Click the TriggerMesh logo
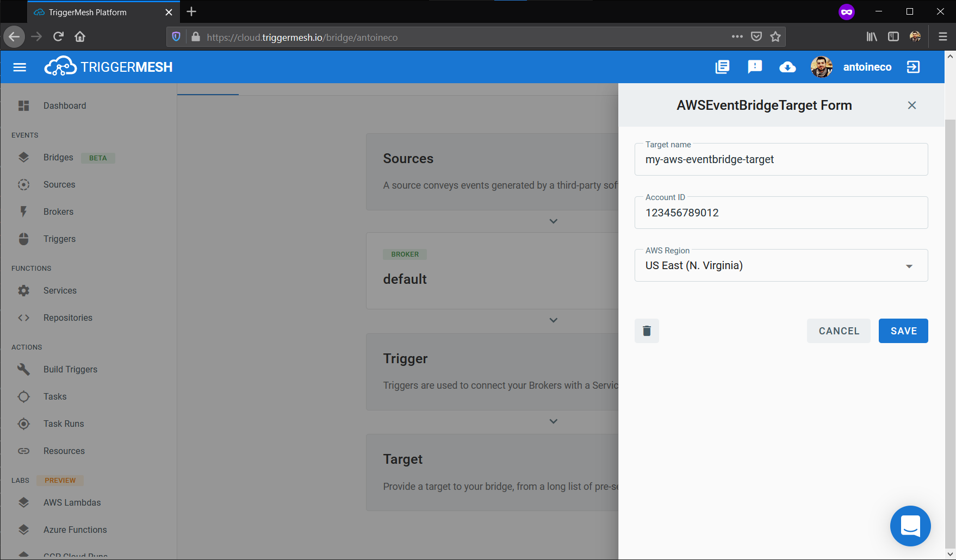Image resolution: width=956 pixels, height=560 pixels. point(108,66)
